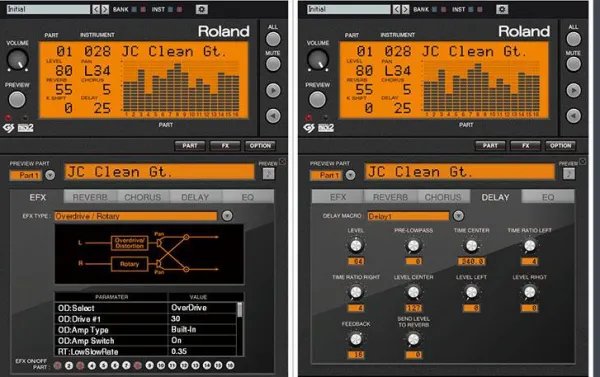
Task: Click the red indicator light in left window
Action: pos(8,118)
